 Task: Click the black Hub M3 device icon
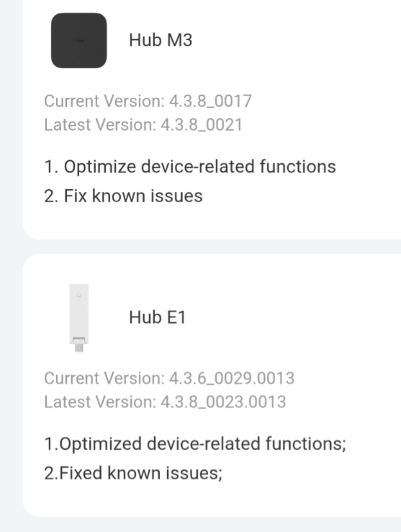78,41
